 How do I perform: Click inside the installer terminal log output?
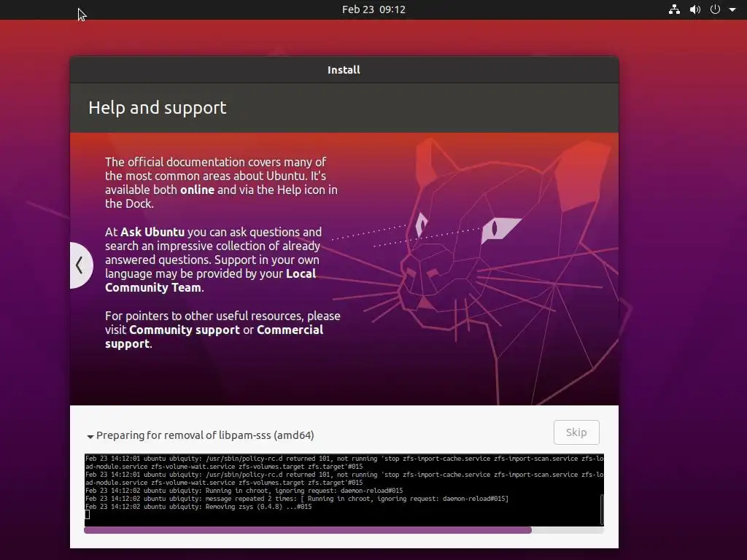(x=344, y=490)
